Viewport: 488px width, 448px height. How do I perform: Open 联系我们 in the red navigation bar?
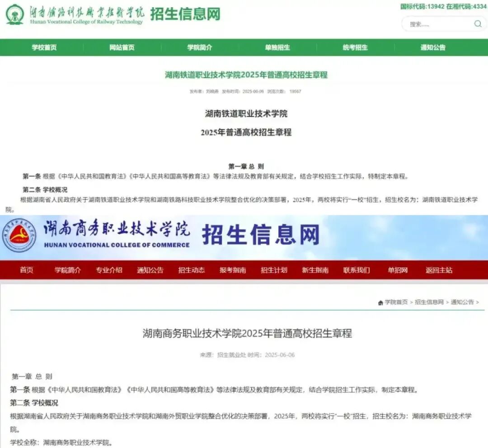click(x=357, y=270)
